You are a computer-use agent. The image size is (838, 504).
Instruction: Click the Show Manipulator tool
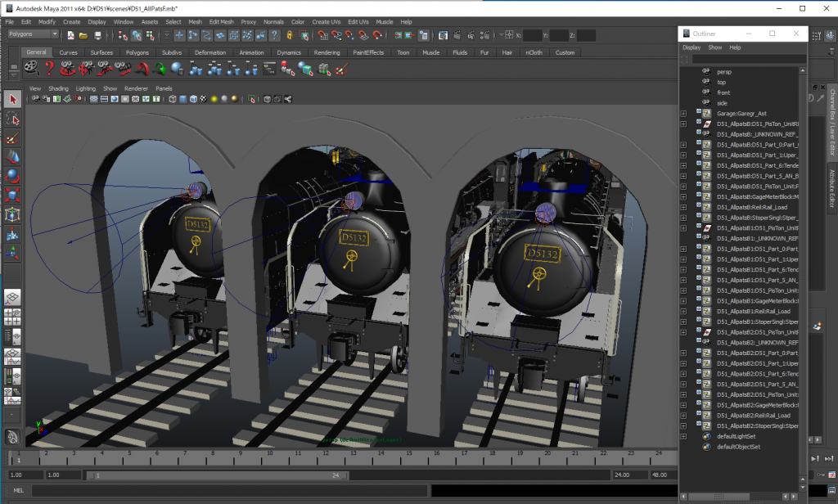coord(13,253)
